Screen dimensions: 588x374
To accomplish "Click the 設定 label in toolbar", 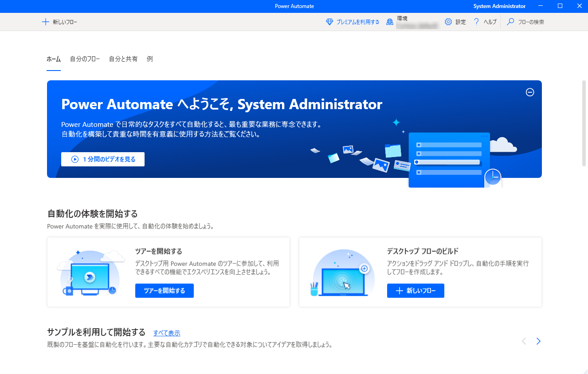I will [x=461, y=22].
